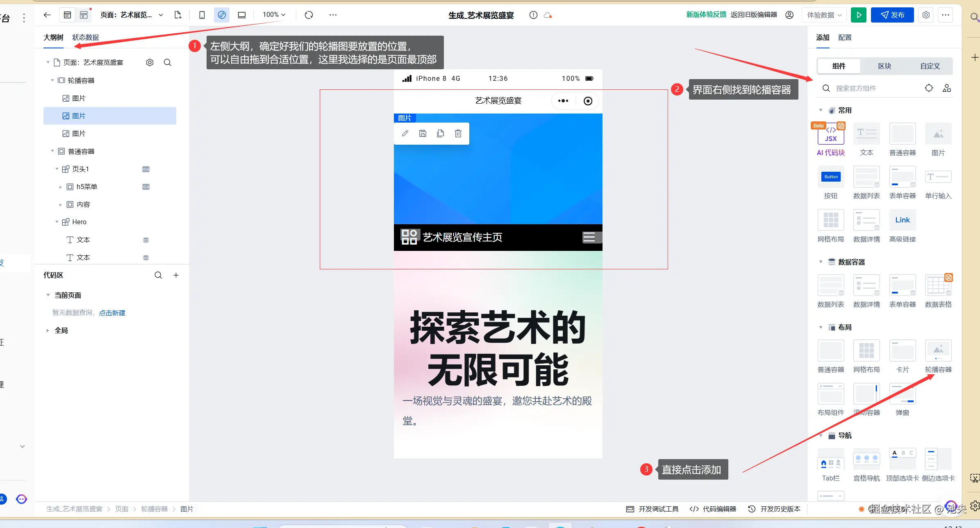Viewport: 980px width, 528px height.
Task: Toggle the mini program preview mode
Action: (x=222, y=15)
